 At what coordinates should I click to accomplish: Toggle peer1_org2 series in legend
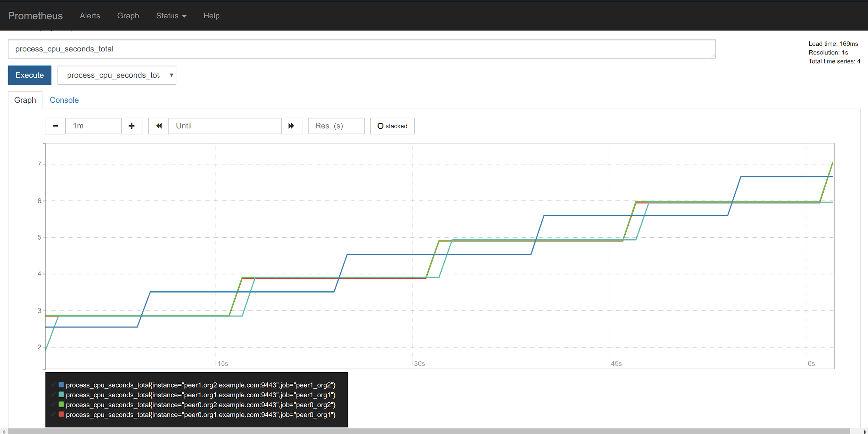200,385
